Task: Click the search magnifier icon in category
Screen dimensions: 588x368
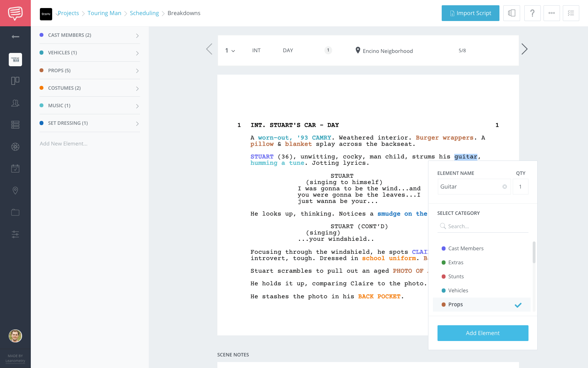Action: tap(443, 226)
